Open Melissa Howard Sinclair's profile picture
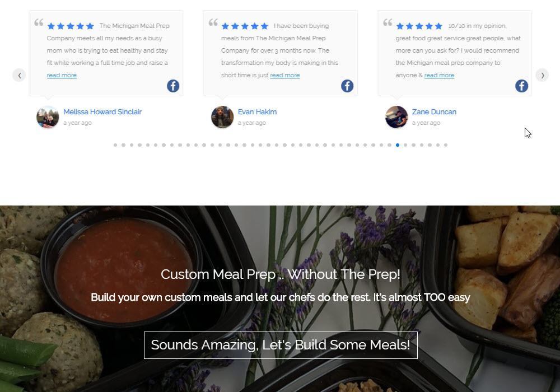The height and width of the screenshot is (392, 560). pos(48,117)
